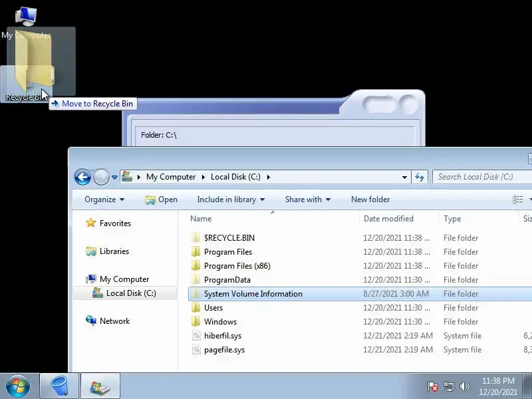532x399 pixels.
Task: Click the Users folder icon
Action: 196,308
